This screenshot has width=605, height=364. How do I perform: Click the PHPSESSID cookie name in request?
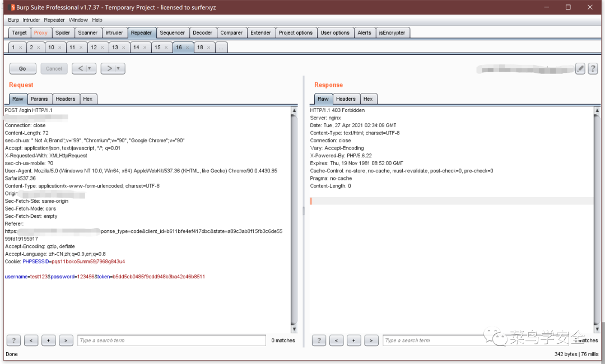pyautogui.click(x=36, y=262)
